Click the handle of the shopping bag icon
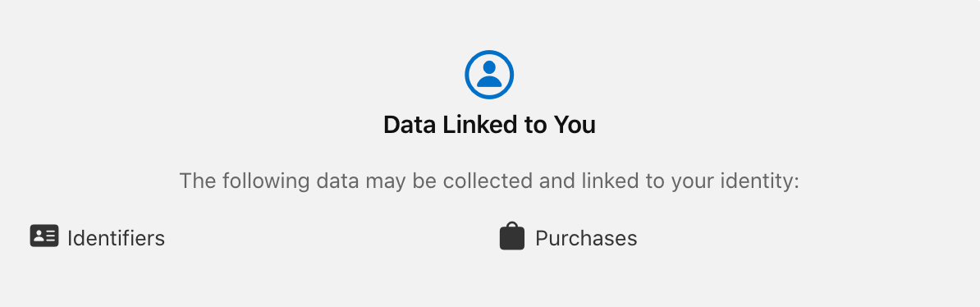The image size is (980, 307). (x=512, y=225)
